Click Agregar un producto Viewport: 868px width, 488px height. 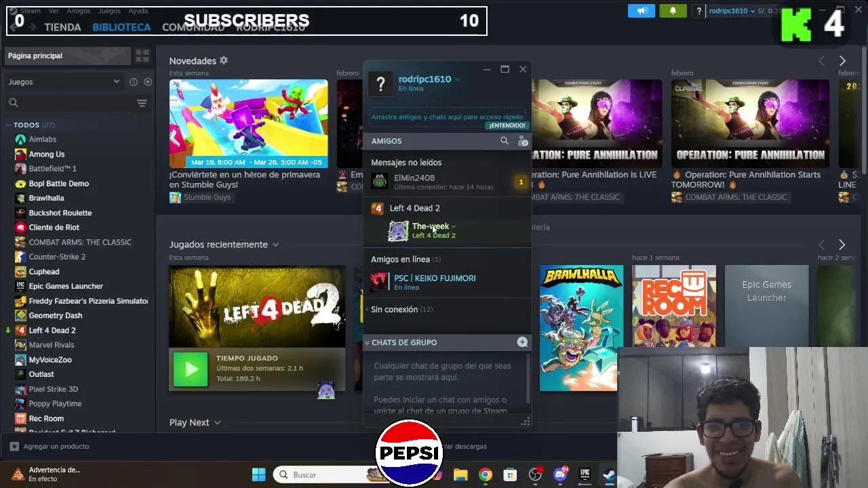coord(50,446)
